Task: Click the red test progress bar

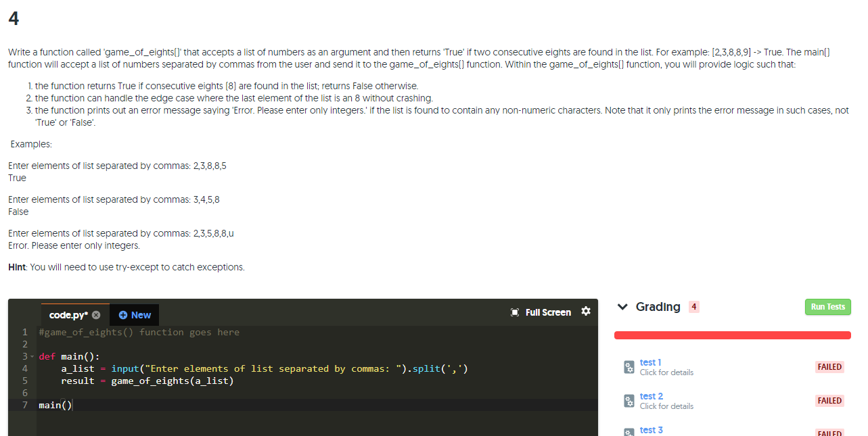Action: tap(732, 335)
